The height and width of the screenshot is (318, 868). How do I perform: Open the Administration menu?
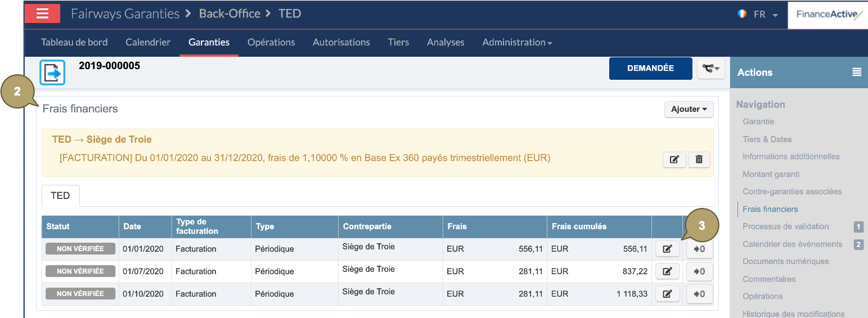517,42
